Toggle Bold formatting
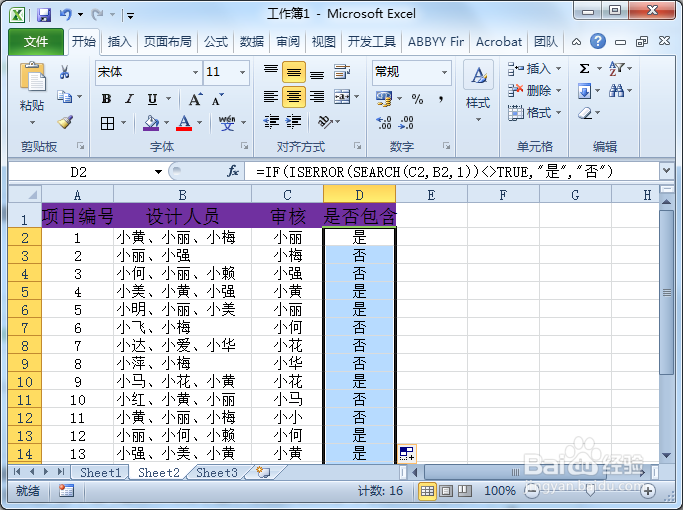Screen dimensions: 683x510 tap(106, 99)
